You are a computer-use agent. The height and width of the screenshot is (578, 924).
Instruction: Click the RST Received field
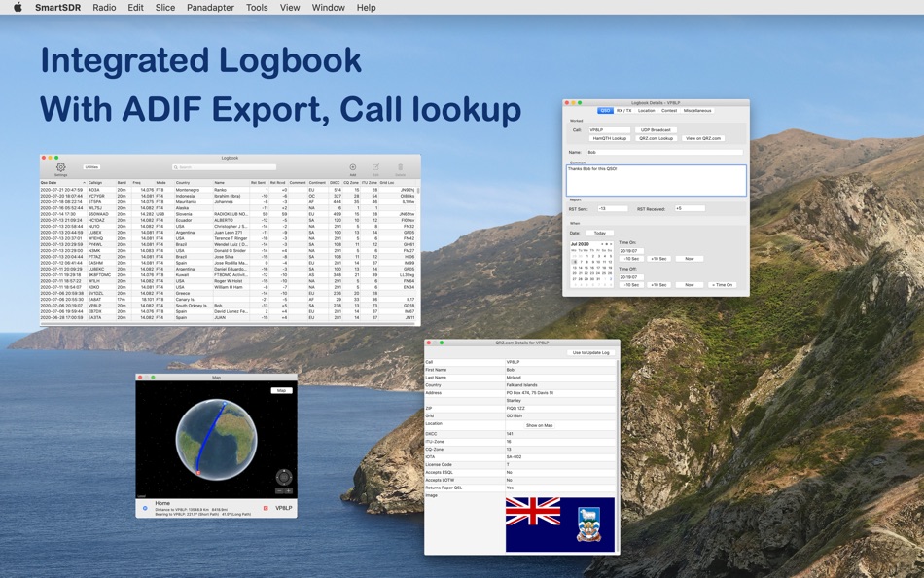click(690, 209)
